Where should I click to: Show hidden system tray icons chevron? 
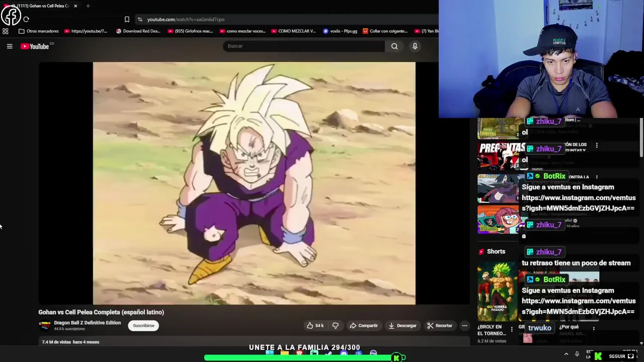point(566,354)
